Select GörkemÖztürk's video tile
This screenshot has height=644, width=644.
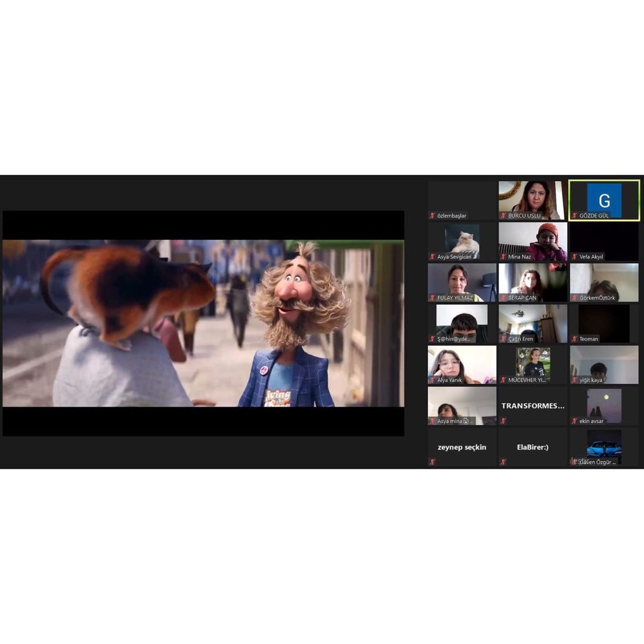(x=604, y=283)
